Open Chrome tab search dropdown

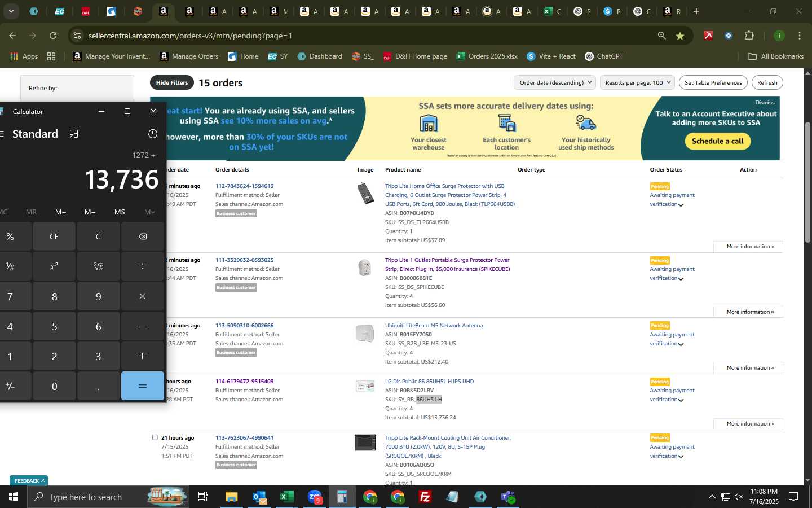coord(11,11)
